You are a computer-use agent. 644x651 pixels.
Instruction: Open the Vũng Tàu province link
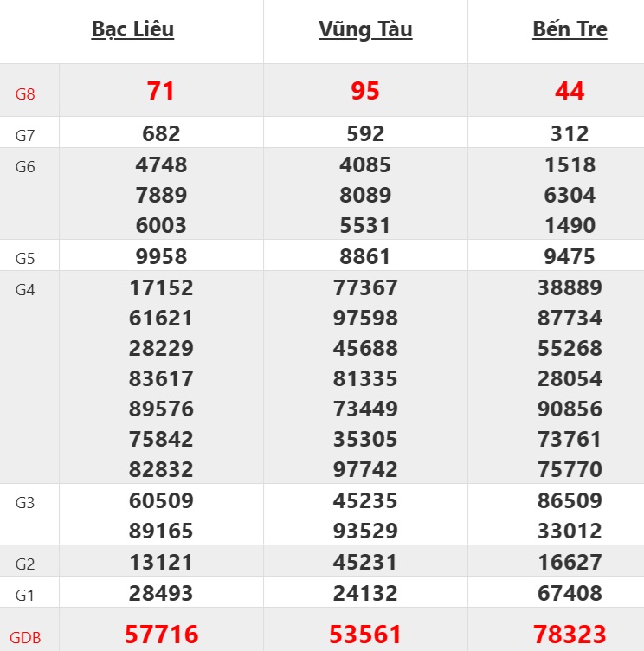click(365, 29)
